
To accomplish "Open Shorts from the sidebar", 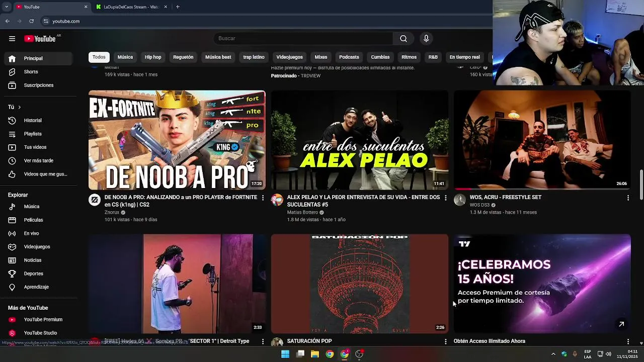I will pos(39,72).
